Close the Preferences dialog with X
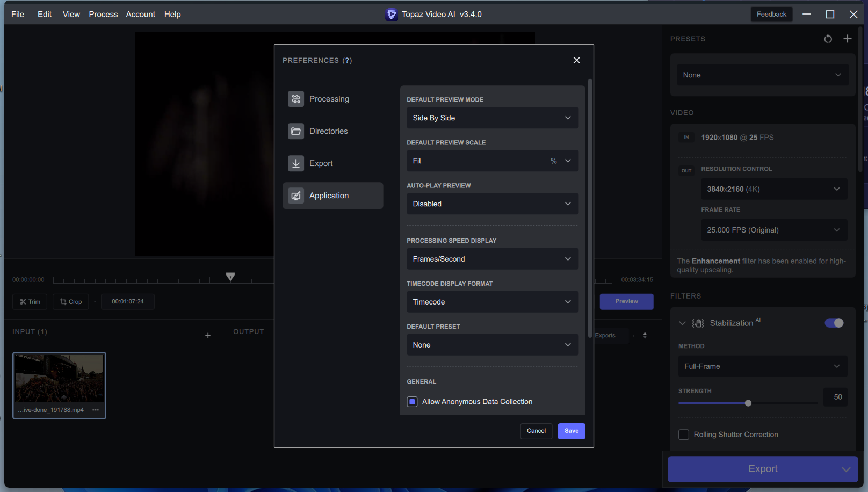The image size is (868, 492). click(576, 60)
